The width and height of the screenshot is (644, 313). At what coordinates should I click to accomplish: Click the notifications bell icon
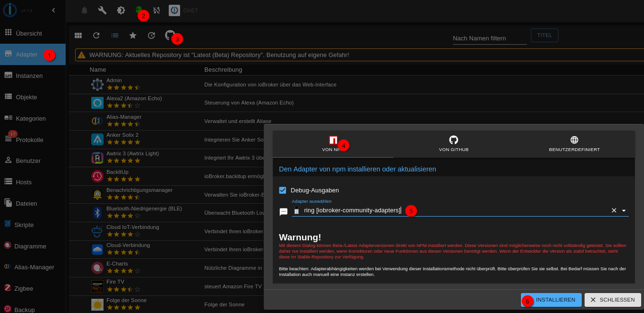[84, 10]
